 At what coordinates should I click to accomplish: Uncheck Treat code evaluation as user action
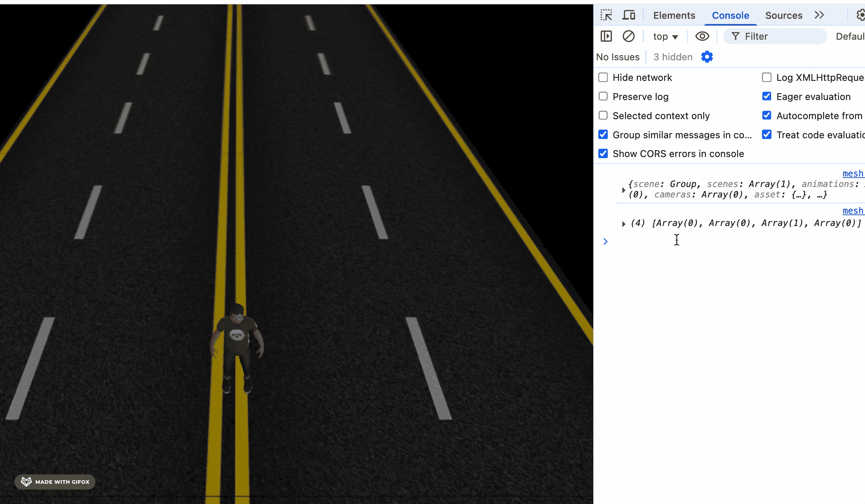point(767,134)
